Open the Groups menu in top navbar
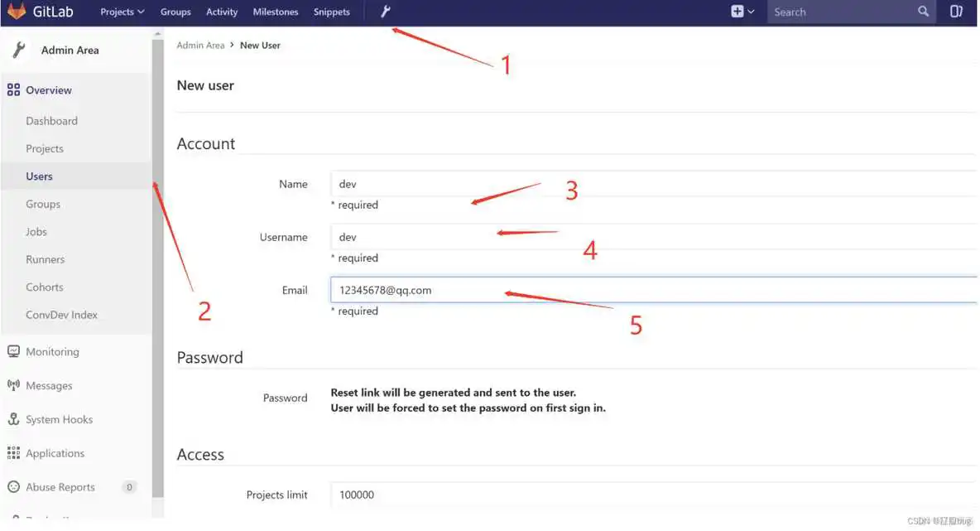This screenshot has width=980, height=531. [175, 12]
